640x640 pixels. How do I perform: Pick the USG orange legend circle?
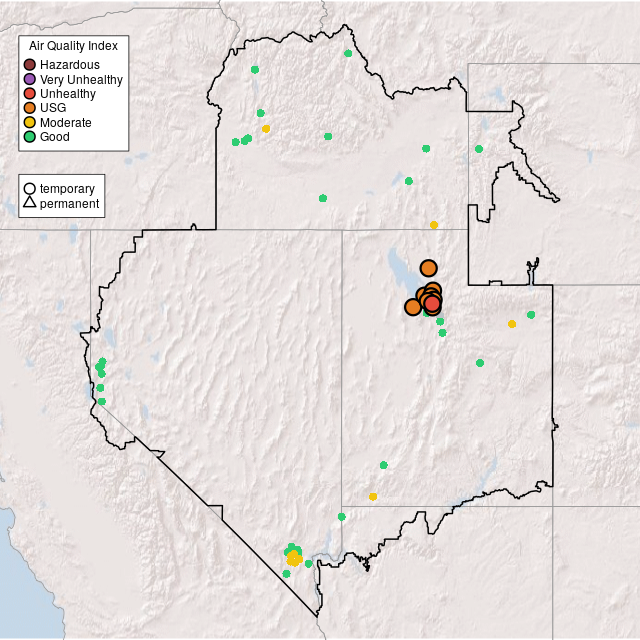(x=30, y=108)
